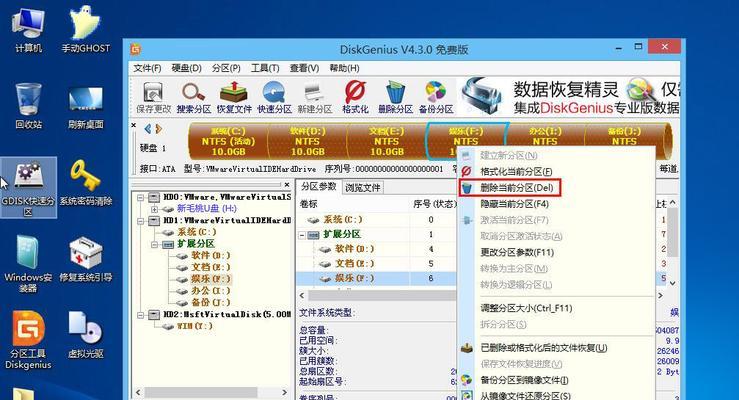Viewport: 739px width, 400px height.
Task: Choose 调整分区大小(Ctrl_F11) menu item
Action: 526,309
